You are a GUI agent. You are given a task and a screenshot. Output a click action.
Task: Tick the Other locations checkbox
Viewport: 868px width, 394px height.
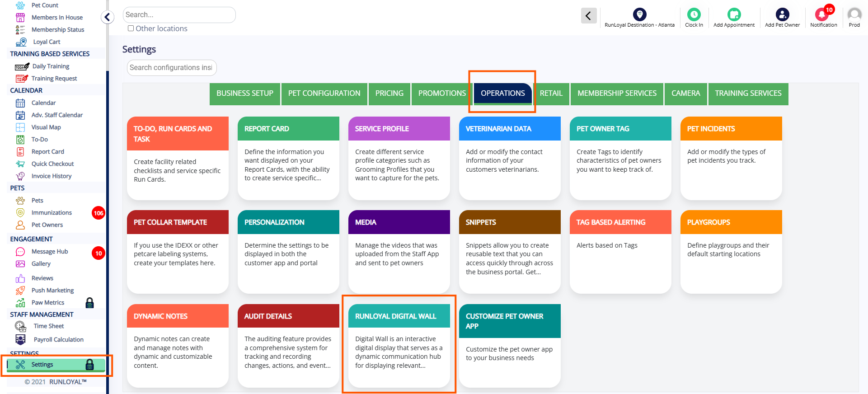coord(131,28)
